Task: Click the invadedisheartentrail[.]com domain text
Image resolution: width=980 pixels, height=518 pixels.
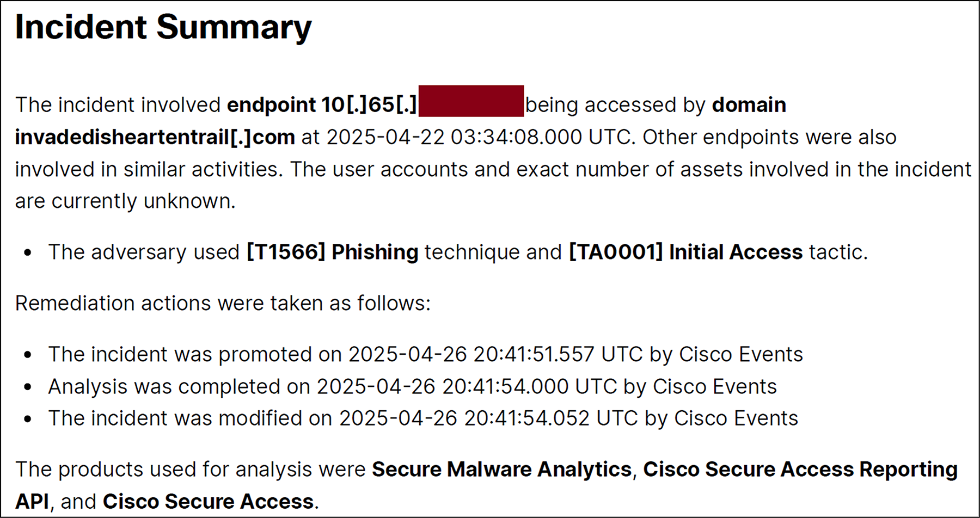Action: click(155, 137)
